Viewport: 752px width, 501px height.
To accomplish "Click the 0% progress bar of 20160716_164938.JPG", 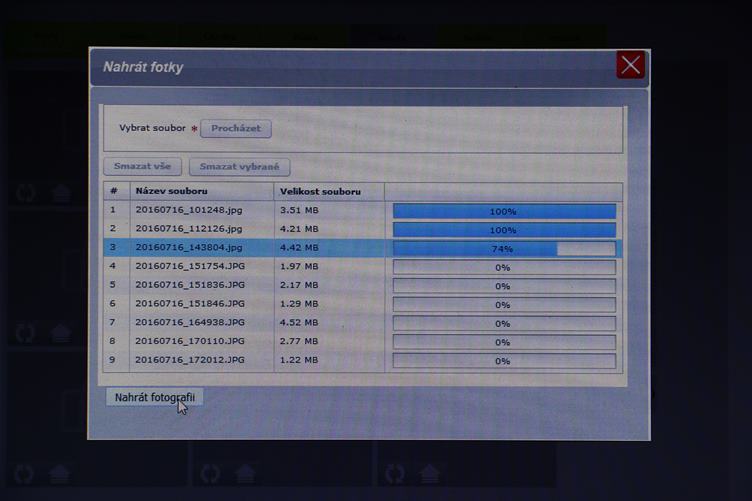I will pyautogui.click(x=504, y=323).
